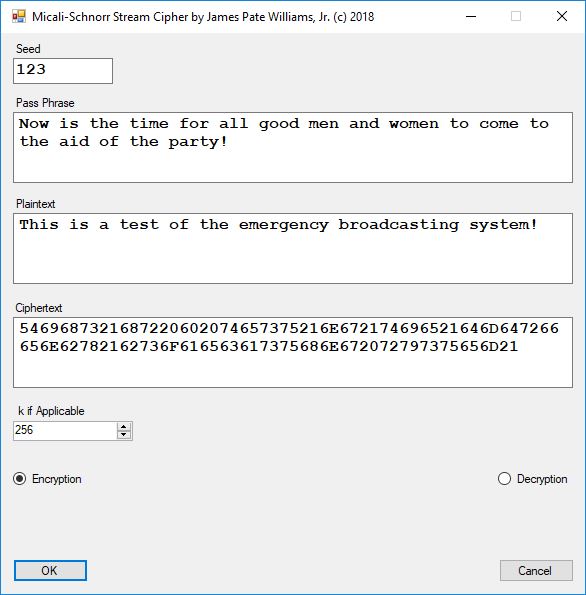586x595 pixels.
Task: Click inside the Ciphertext text box
Action: [x=293, y=353]
